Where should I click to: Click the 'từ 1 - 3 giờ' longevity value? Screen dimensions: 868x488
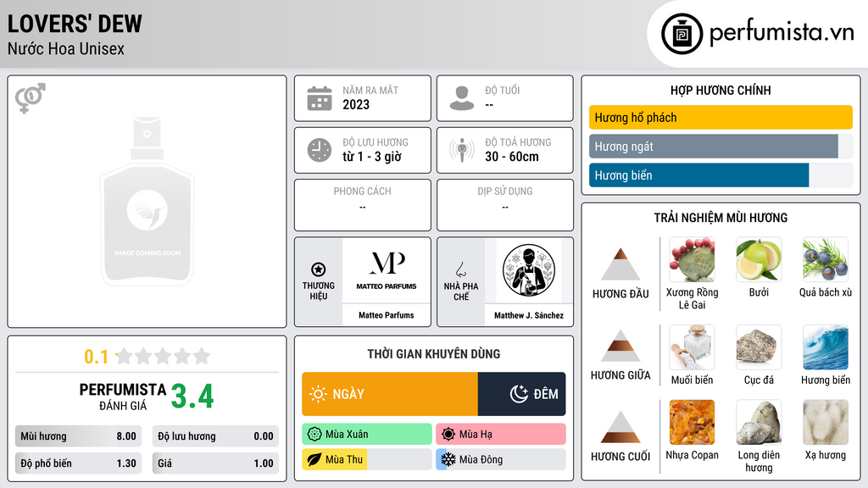click(372, 157)
